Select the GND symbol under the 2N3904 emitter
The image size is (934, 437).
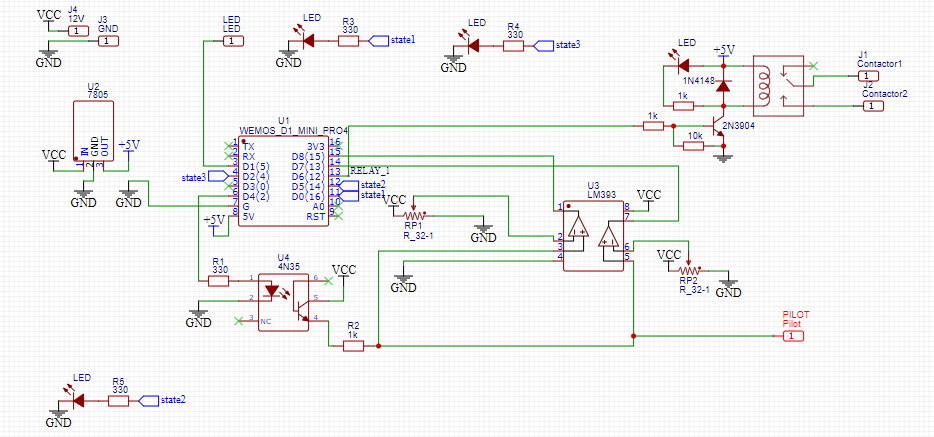(x=723, y=158)
